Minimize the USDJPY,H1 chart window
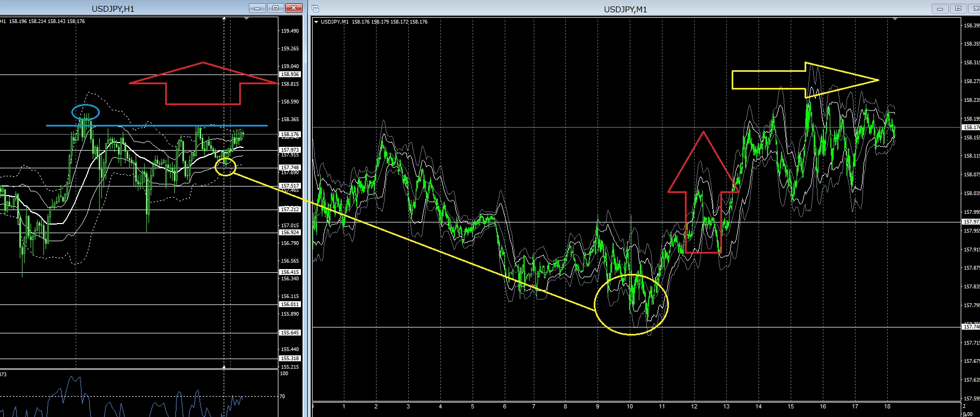The width and height of the screenshot is (980, 417). [x=257, y=8]
